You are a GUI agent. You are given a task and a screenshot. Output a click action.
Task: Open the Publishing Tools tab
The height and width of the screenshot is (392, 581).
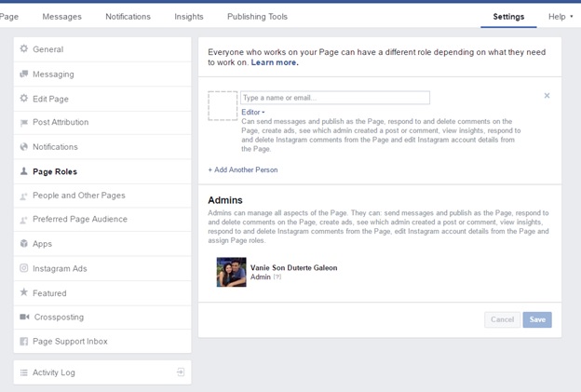(257, 17)
